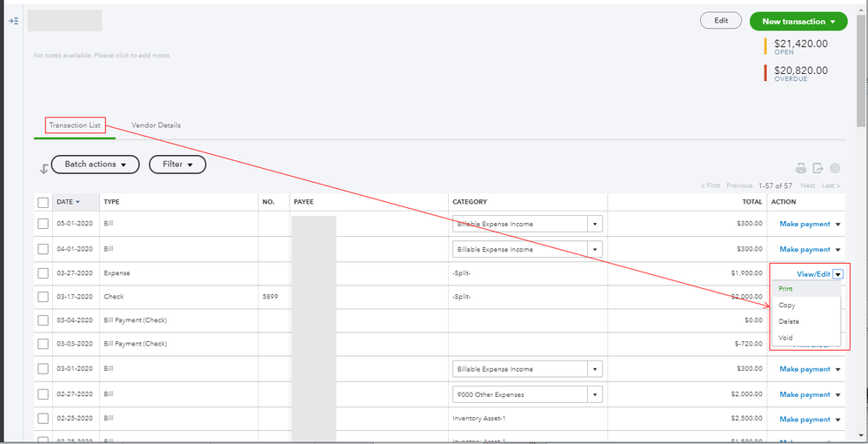The width and height of the screenshot is (868, 444).
Task: Select Void in the action menu
Action: click(x=785, y=338)
